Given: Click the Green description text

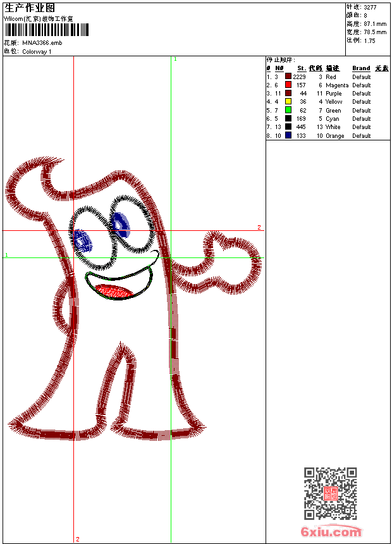Looking at the screenshot, I should coord(333,111).
